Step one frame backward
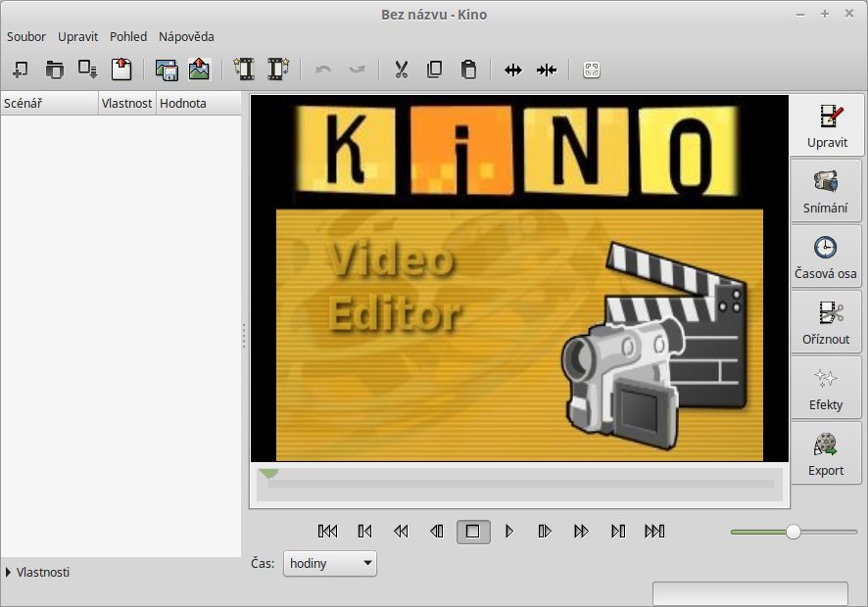The image size is (868, 607). click(437, 532)
